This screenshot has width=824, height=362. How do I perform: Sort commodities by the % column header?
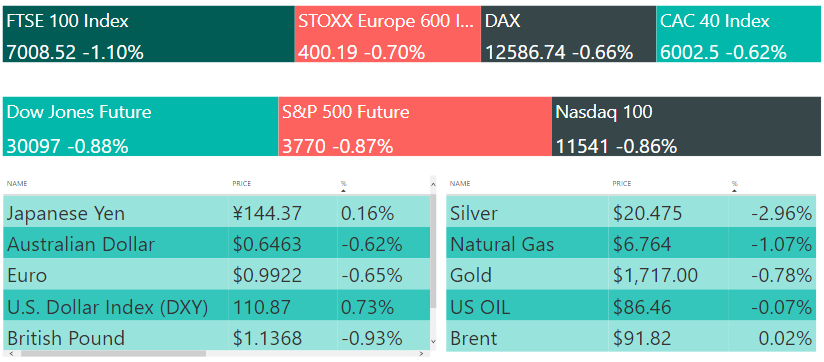click(735, 184)
